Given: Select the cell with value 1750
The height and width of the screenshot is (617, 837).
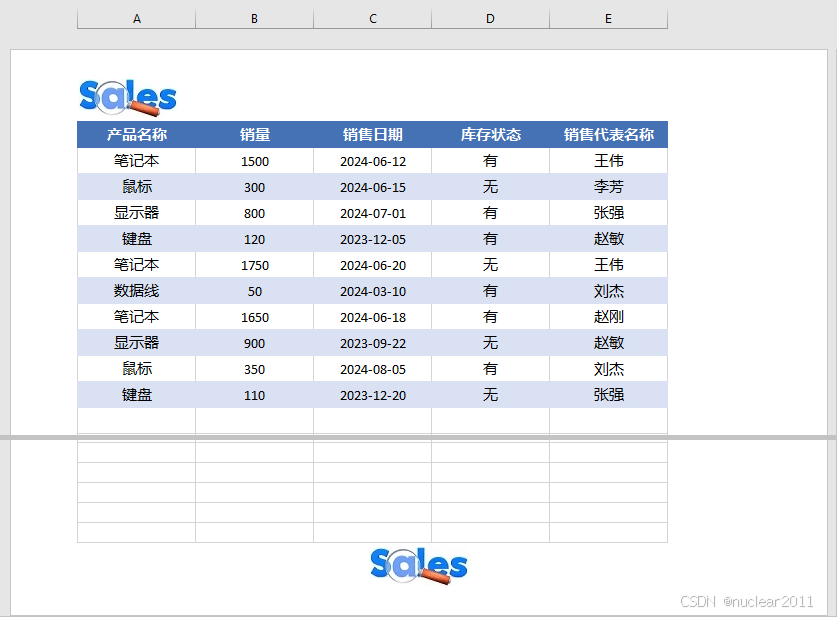Looking at the screenshot, I should [255, 265].
